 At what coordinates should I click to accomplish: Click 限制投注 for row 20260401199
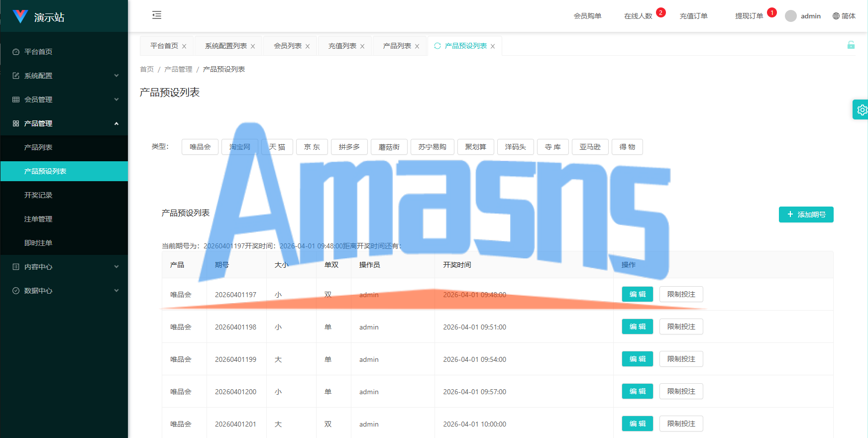click(681, 359)
